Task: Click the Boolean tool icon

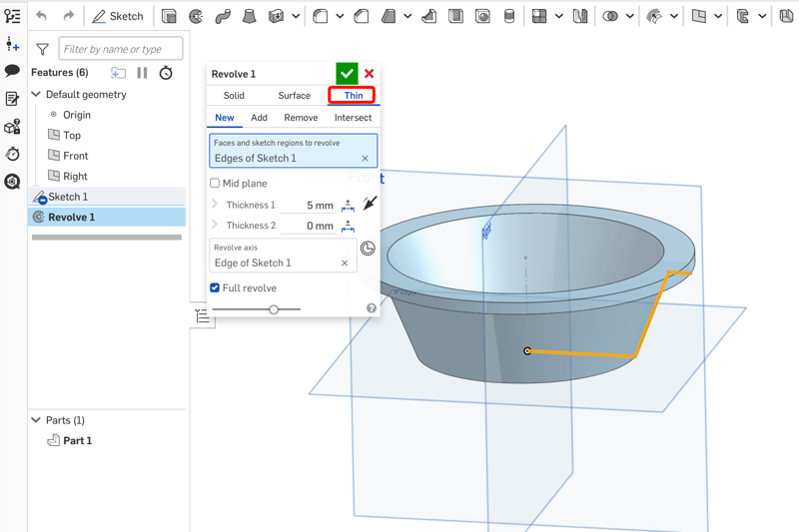Action: tap(610, 16)
